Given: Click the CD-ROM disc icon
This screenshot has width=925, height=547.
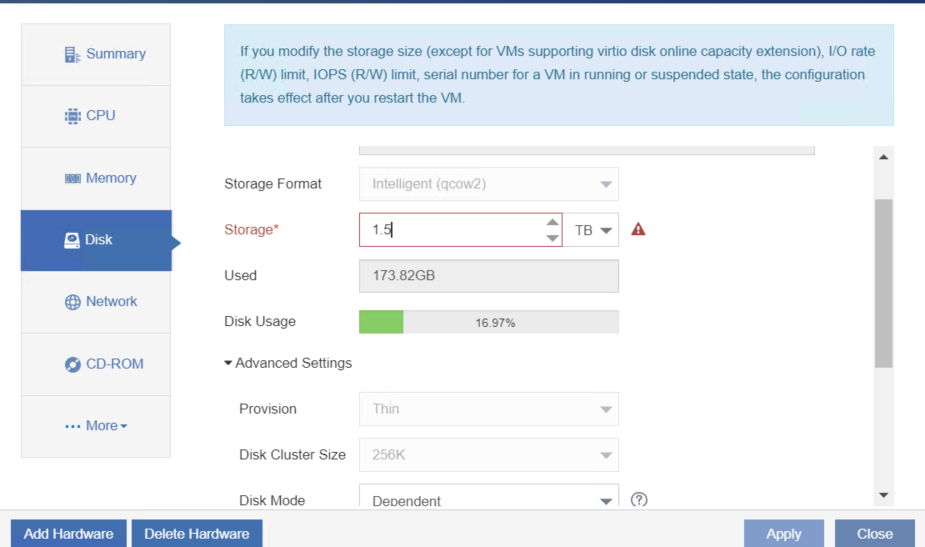Looking at the screenshot, I should tap(73, 365).
